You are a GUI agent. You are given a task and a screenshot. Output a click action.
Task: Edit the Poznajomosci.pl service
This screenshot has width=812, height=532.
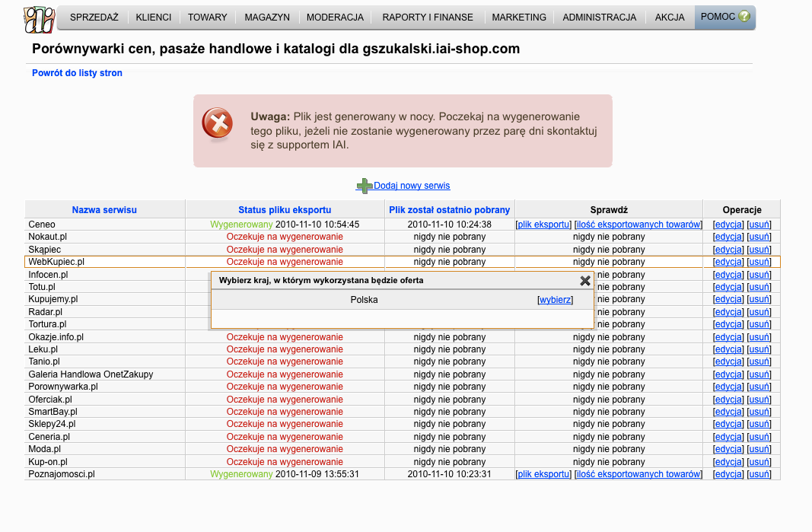(728, 474)
